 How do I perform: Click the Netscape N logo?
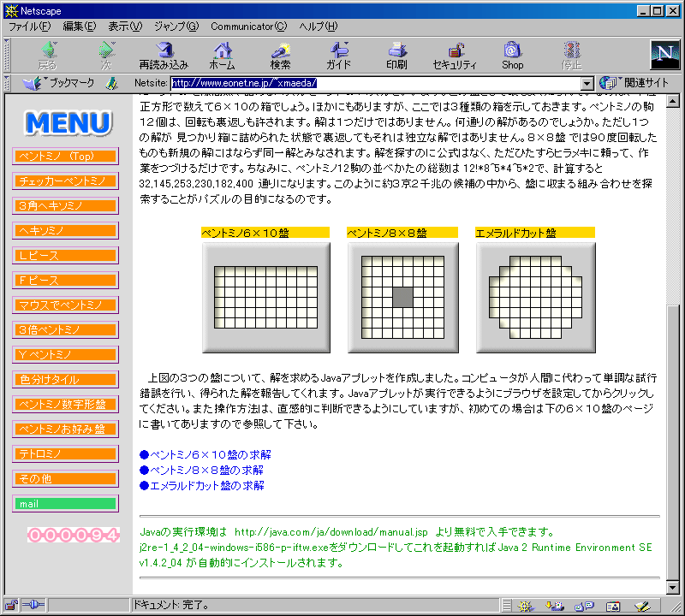[665, 55]
